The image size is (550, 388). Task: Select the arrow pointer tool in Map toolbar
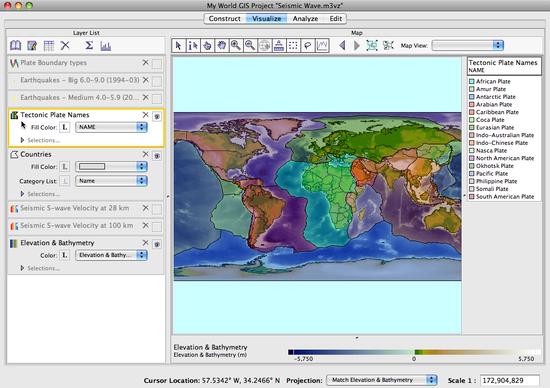179,46
